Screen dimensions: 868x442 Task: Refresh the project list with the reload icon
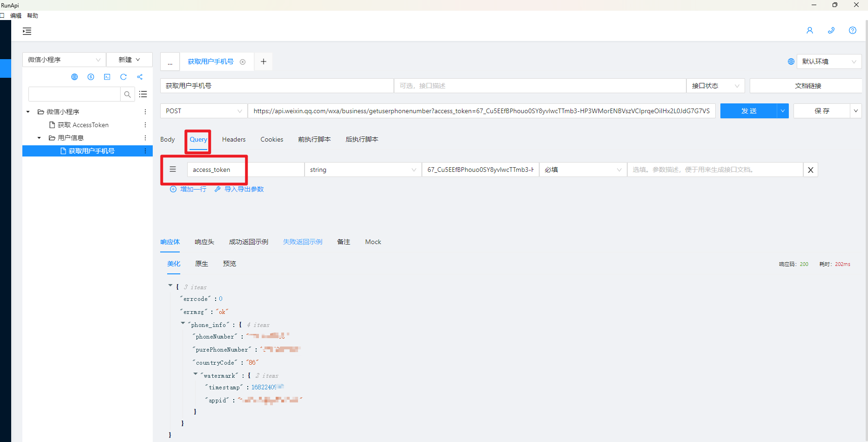123,77
